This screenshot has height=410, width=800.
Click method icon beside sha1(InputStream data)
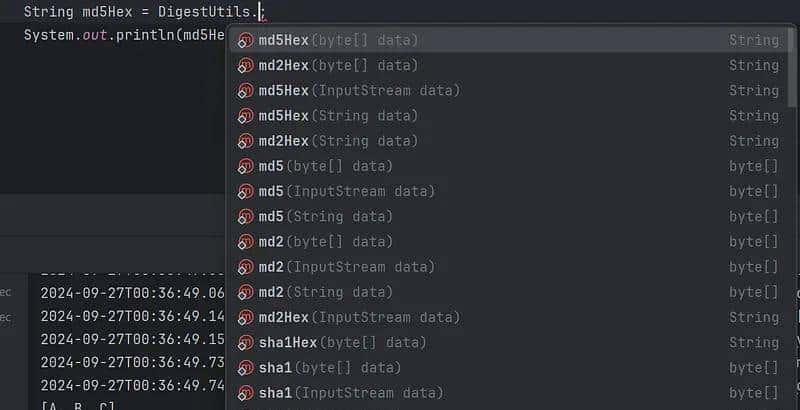pyautogui.click(x=245, y=393)
